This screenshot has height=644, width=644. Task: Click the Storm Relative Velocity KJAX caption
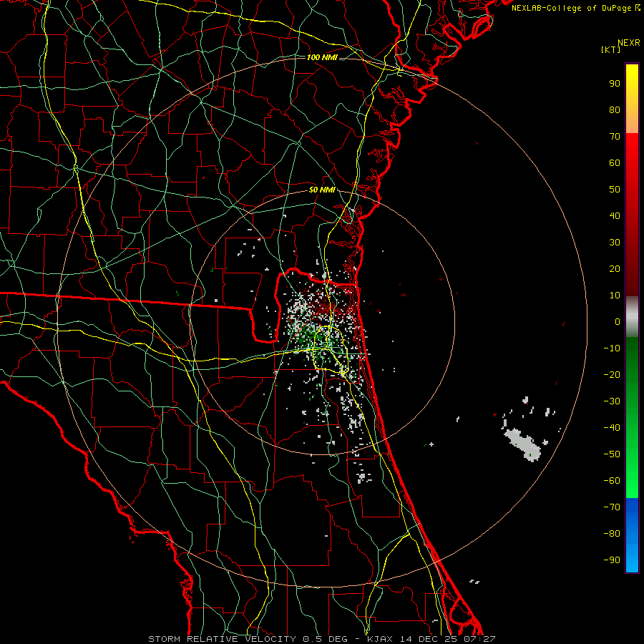point(322,639)
